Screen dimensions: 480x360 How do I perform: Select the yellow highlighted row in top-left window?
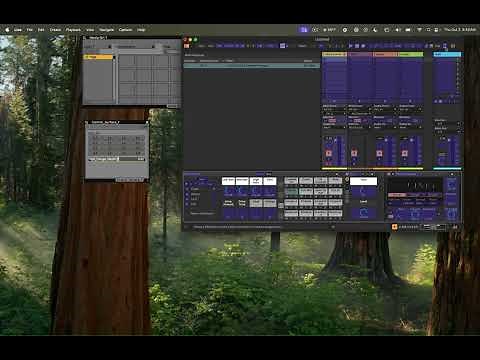point(98,57)
